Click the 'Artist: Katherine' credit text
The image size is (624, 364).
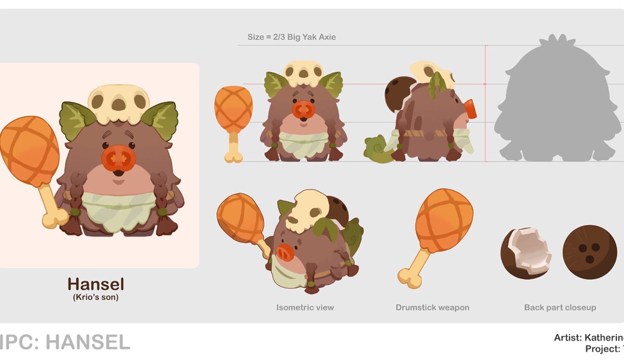(x=589, y=337)
